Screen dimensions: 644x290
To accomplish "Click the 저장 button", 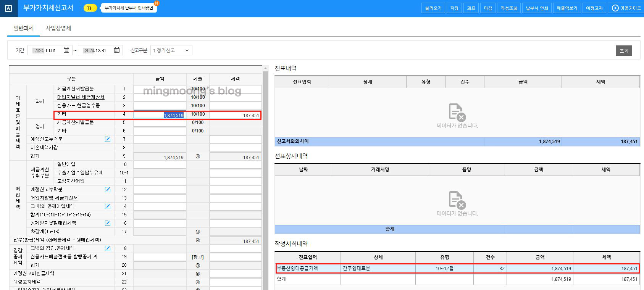I will (x=454, y=8).
